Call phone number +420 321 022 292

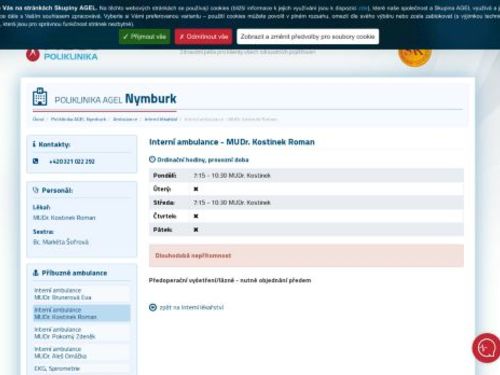(x=72, y=162)
